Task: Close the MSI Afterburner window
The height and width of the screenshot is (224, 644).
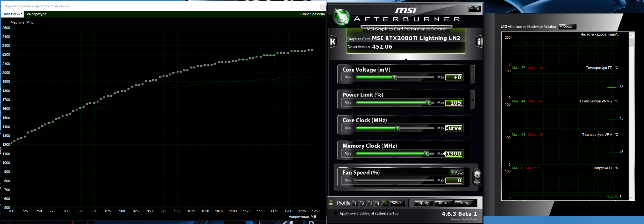Action: tap(478, 9)
